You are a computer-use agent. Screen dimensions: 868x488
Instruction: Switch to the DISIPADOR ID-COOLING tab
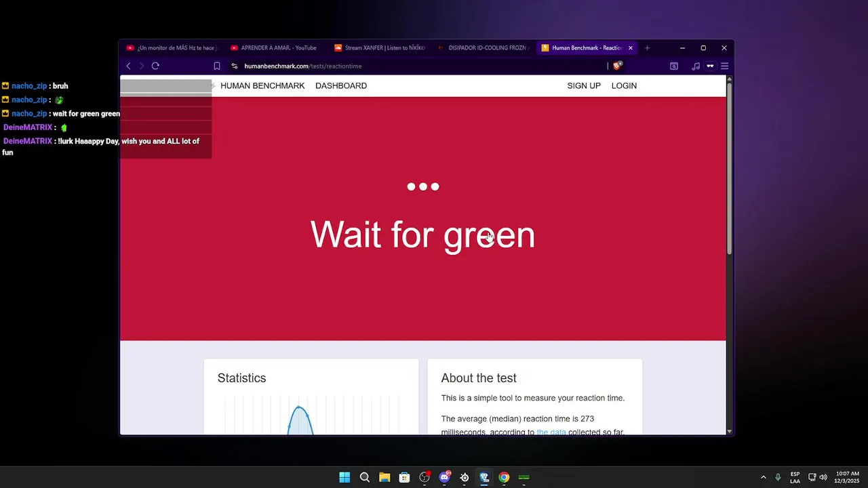tap(483, 48)
